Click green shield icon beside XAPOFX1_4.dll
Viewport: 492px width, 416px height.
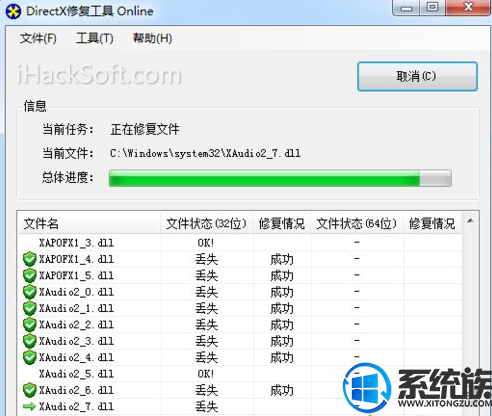tap(30, 259)
